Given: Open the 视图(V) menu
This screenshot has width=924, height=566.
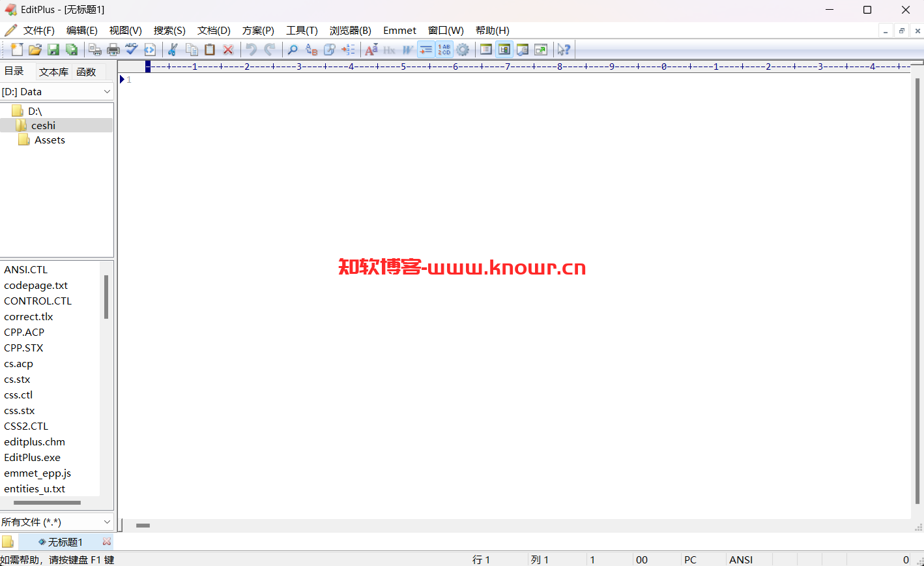Looking at the screenshot, I should click(126, 31).
